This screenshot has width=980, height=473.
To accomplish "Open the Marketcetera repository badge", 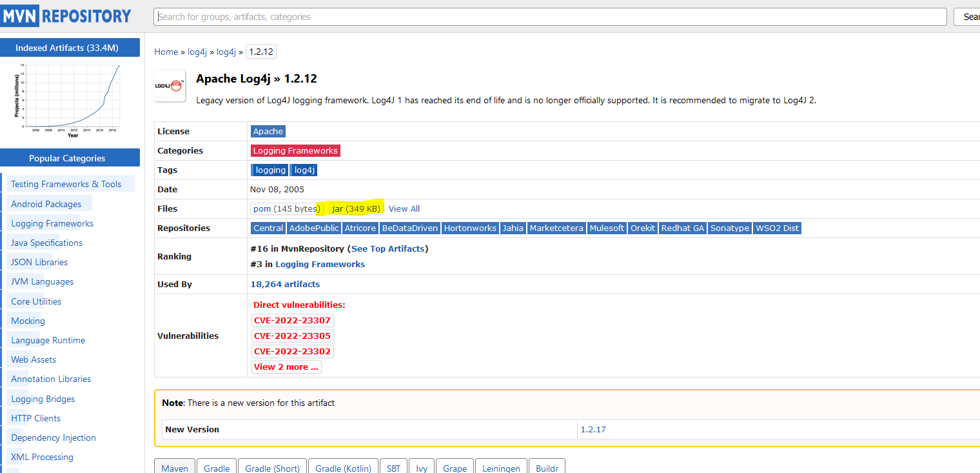I will tap(556, 228).
